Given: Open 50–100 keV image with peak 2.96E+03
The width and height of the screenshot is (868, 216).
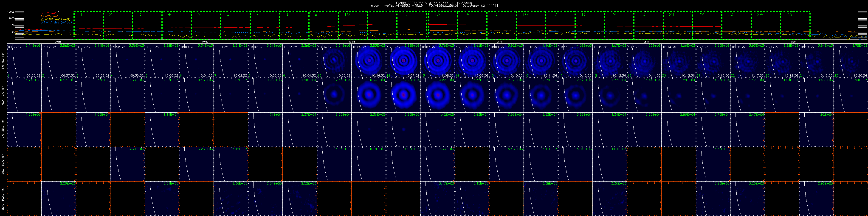Looking at the screenshot, I should click(x=816, y=198).
